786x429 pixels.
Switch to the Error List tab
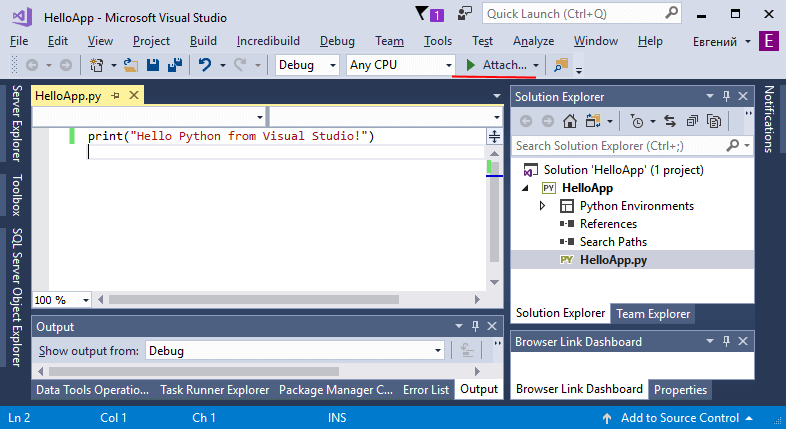click(426, 389)
